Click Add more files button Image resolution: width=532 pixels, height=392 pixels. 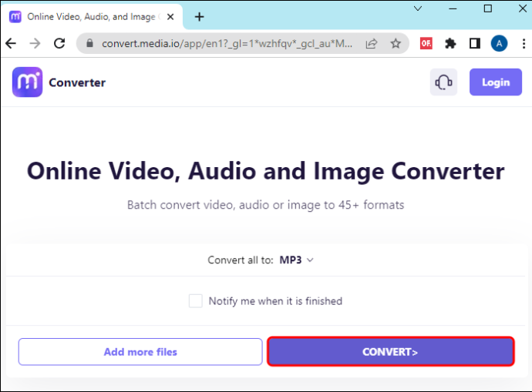click(x=140, y=352)
